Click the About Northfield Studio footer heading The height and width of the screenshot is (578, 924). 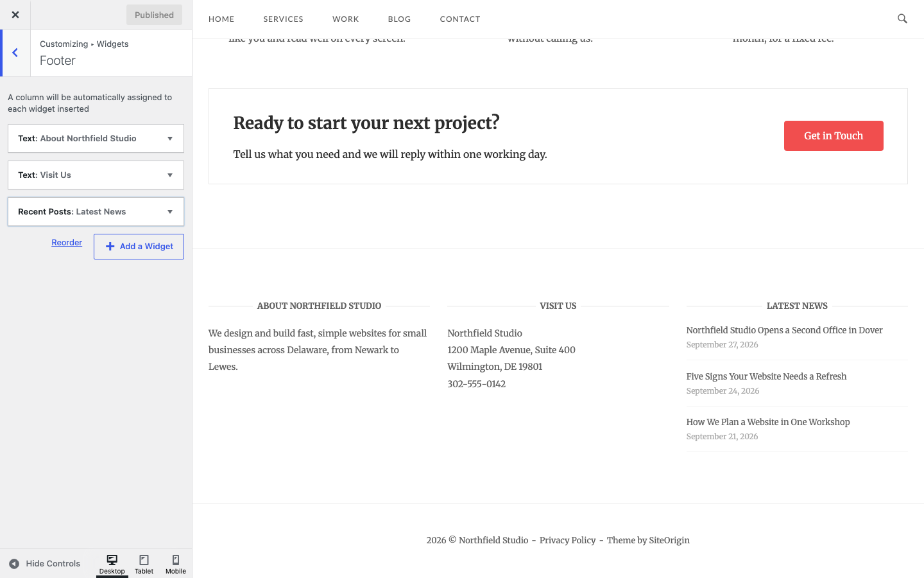pyautogui.click(x=319, y=306)
